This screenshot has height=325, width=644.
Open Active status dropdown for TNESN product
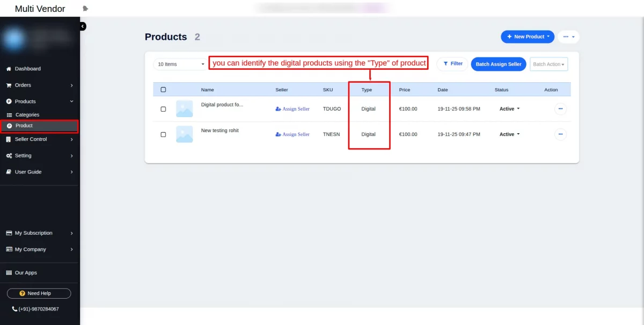[510, 134]
